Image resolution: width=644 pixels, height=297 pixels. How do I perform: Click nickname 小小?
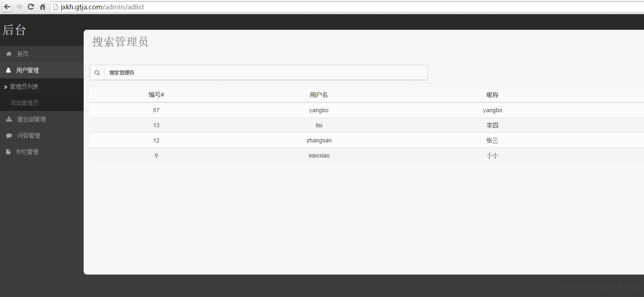(493, 155)
